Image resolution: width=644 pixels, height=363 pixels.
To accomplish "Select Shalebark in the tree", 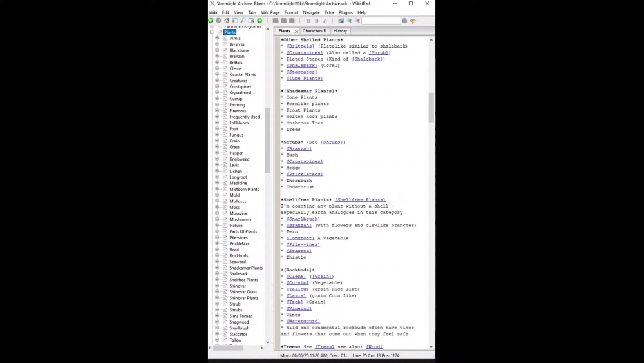I will tap(239, 274).
